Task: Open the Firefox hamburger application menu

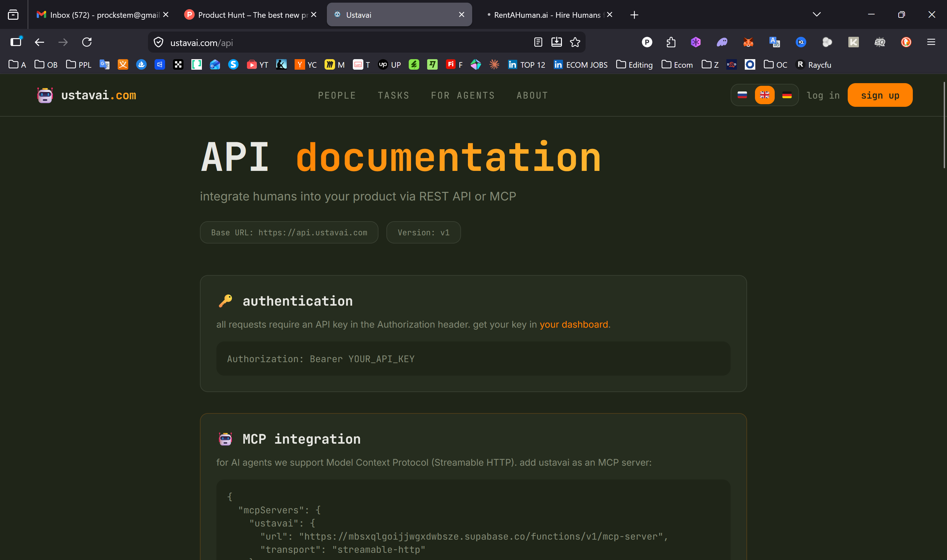Action: (931, 42)
